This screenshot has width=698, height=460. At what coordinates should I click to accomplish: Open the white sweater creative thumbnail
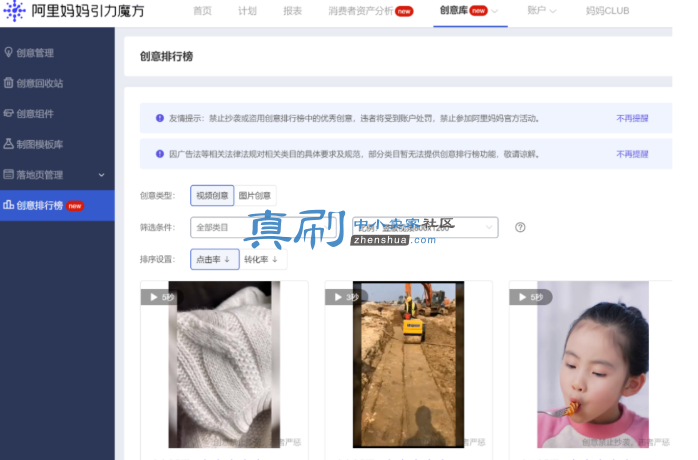[224, 364]
